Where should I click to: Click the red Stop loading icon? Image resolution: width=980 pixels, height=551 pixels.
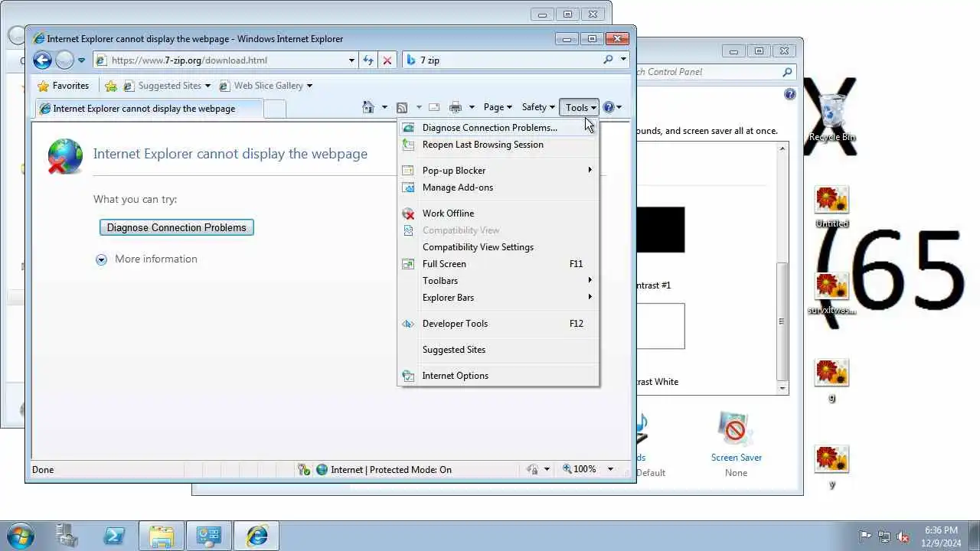[x=387, y=60]
